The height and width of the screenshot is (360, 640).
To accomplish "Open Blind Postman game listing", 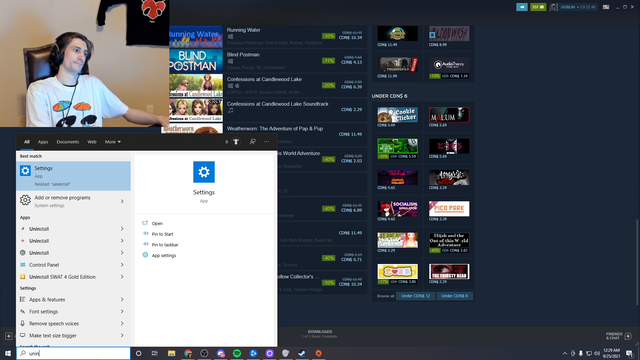I will tap(268, 61).
